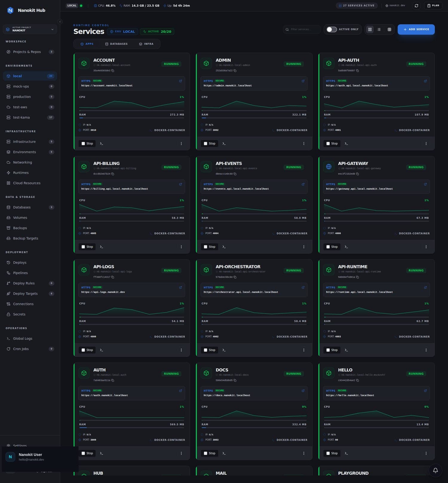Open more options menu on API-AUTH card
This screenshot has height=483, width=448.
tap(426, 144)
